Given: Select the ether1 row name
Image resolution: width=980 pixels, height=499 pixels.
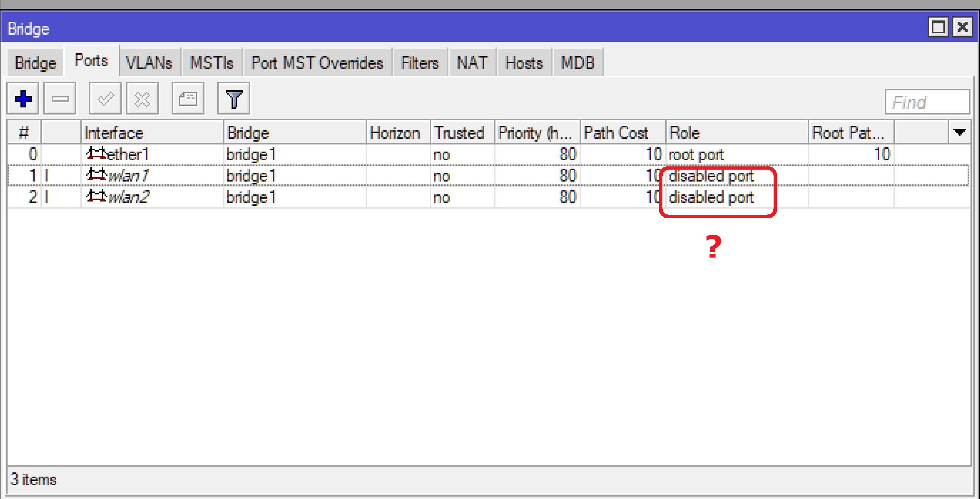Looking at the screenshot, I should pyautogui.click(x=128, y=154).
